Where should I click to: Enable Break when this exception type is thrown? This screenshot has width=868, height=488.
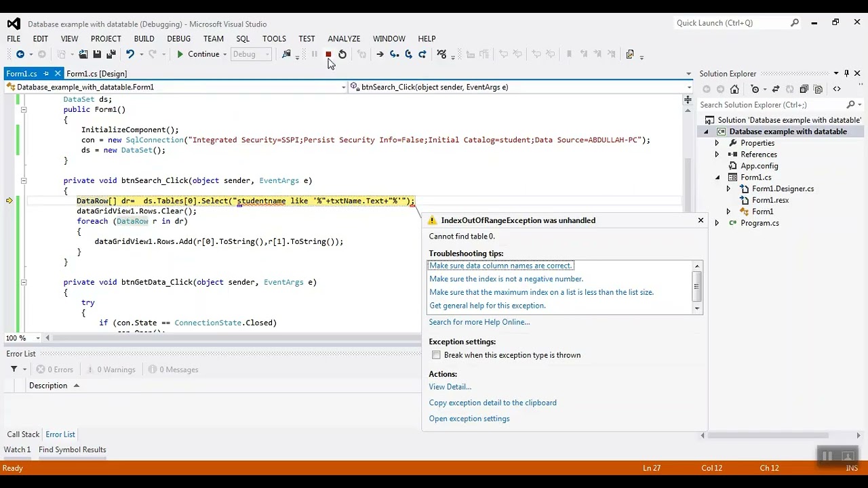[436, 355]
